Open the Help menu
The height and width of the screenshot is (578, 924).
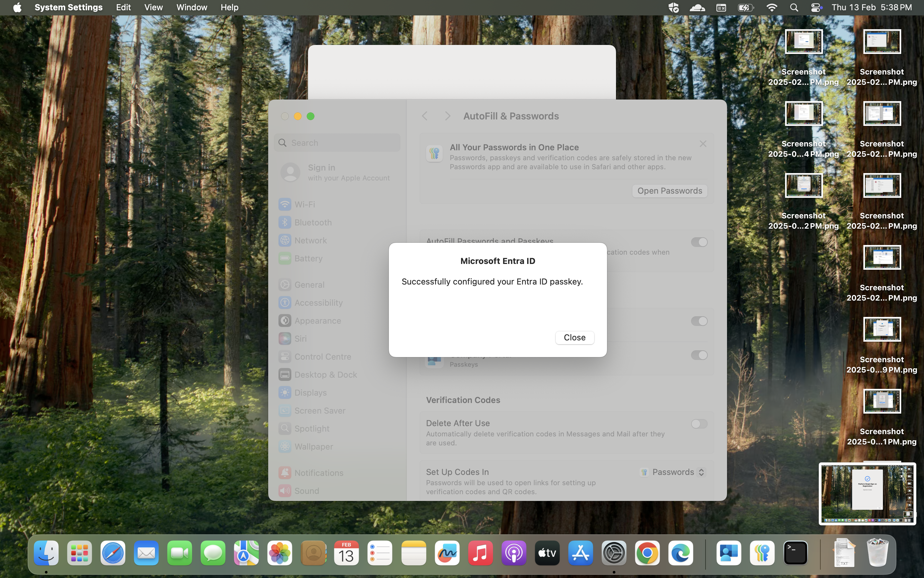coord(229,7)
